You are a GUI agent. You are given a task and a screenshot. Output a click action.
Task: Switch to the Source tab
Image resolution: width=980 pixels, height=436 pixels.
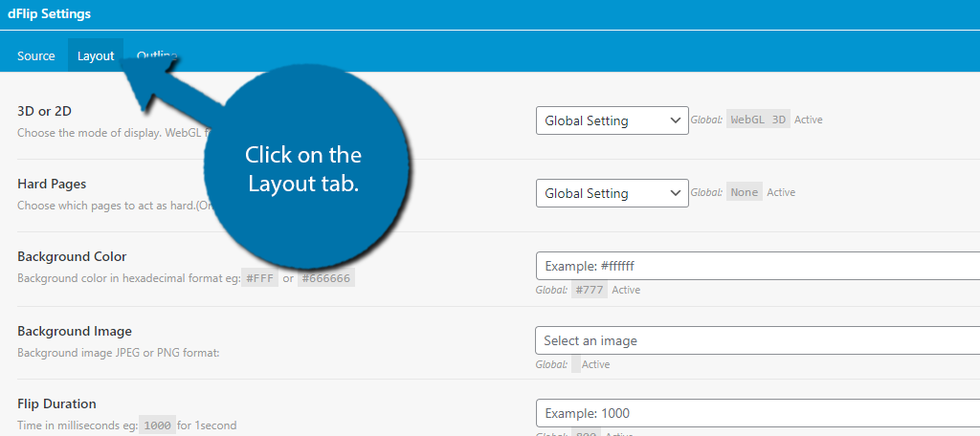click(x=36, y=55)
